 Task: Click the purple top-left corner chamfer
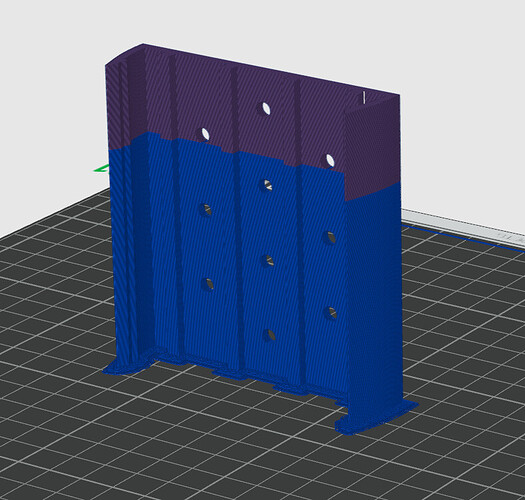(124, 54)
